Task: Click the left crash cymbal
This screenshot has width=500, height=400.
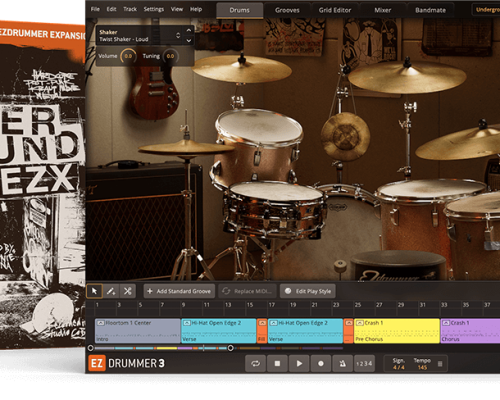Action: tap(242, 69)
